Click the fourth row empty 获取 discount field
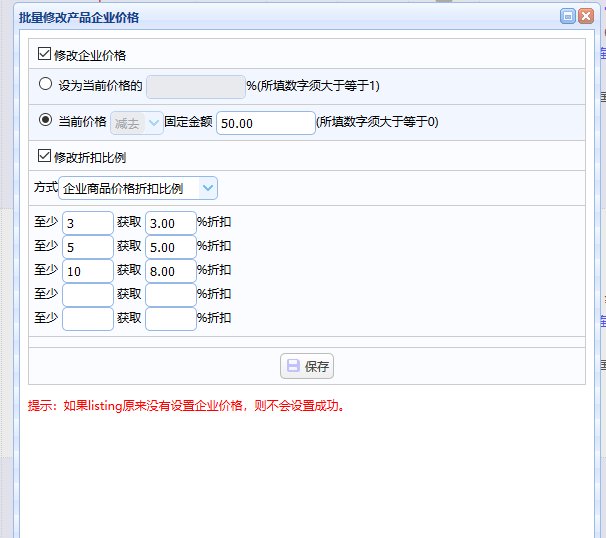This screenshot has width=606, height=538. click(171, 295)
